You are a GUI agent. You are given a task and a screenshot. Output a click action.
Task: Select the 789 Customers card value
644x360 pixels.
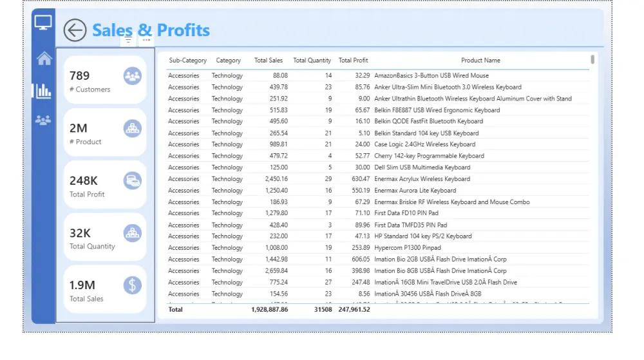[79, 75]
